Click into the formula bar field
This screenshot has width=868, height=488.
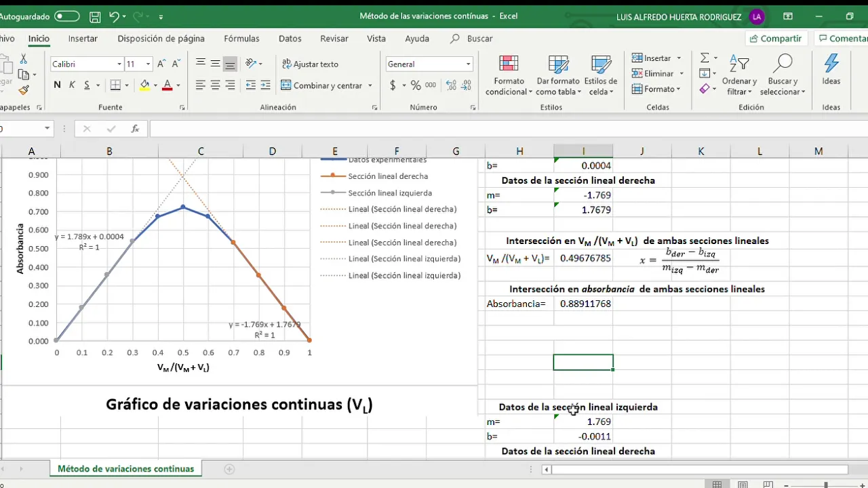pyautogui.click(x=509, y=129)
